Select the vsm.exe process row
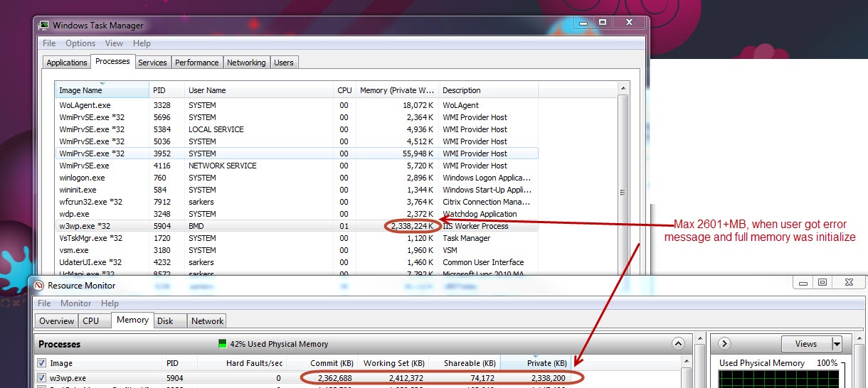 coord(297,250)
